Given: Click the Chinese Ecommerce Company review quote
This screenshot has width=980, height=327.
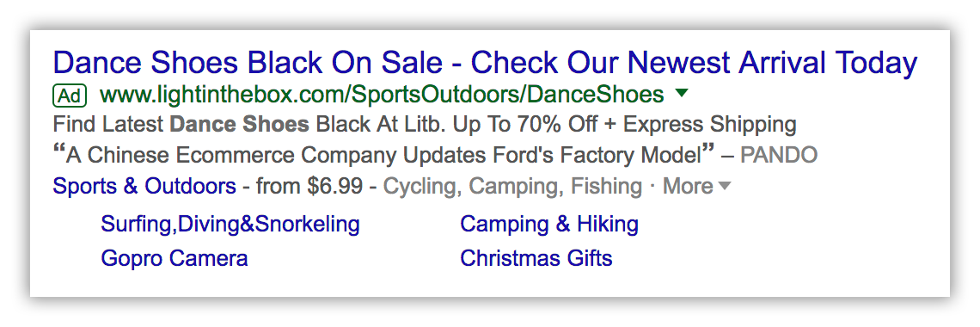Looking at the screenshot, I should click(x=383, y=155).
